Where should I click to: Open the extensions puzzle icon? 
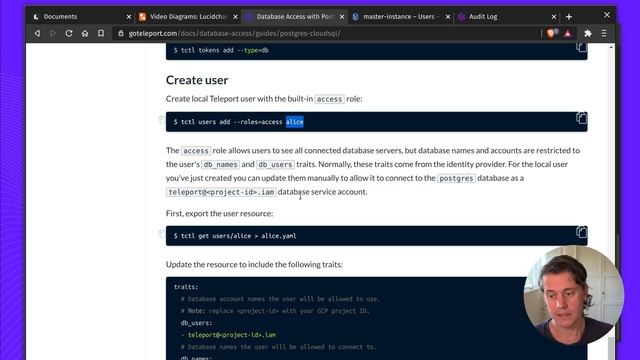[x=588, y=33]
